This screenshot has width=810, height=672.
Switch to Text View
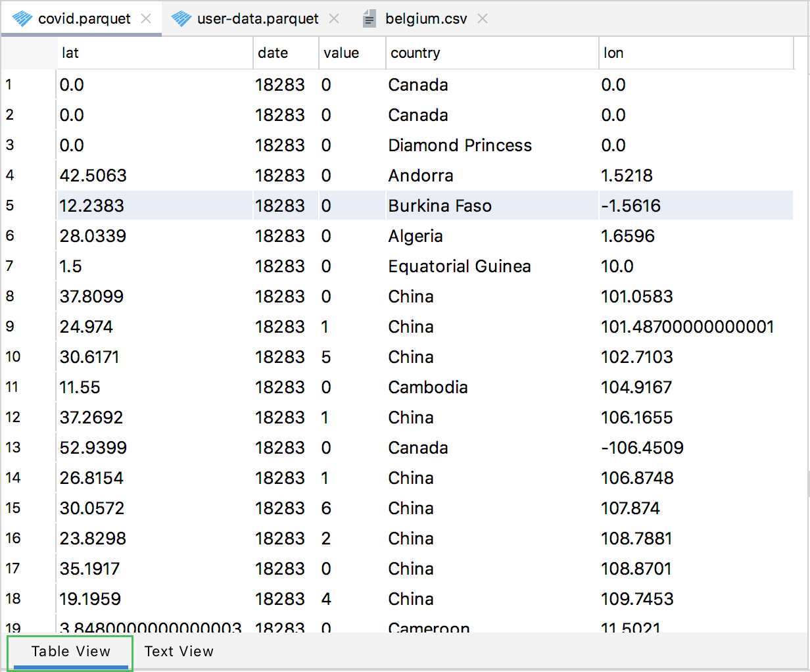[x=178, y=651]
